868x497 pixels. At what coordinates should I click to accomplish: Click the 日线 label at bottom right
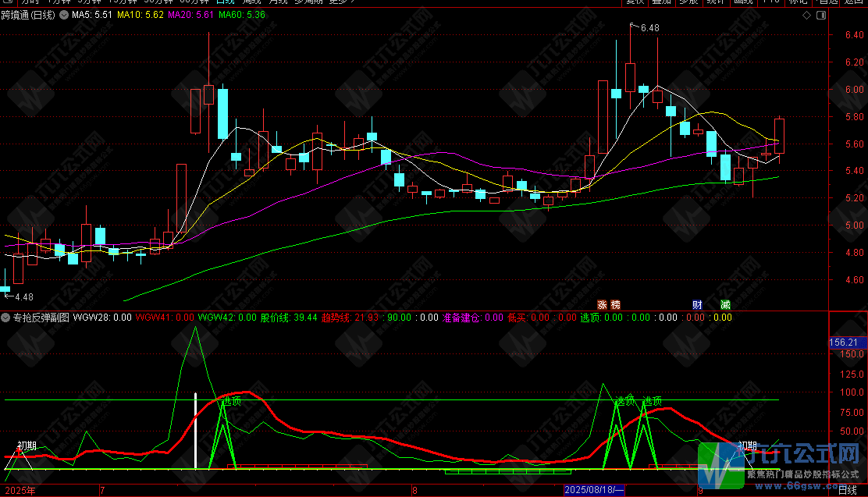click(x=848, y=490)
